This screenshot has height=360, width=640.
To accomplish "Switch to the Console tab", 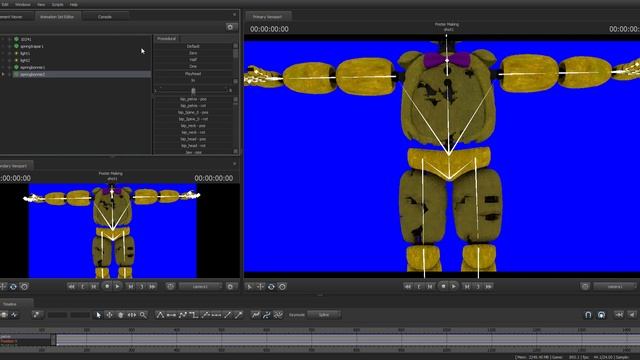I will pyautogui.click(x=105, y=17).
